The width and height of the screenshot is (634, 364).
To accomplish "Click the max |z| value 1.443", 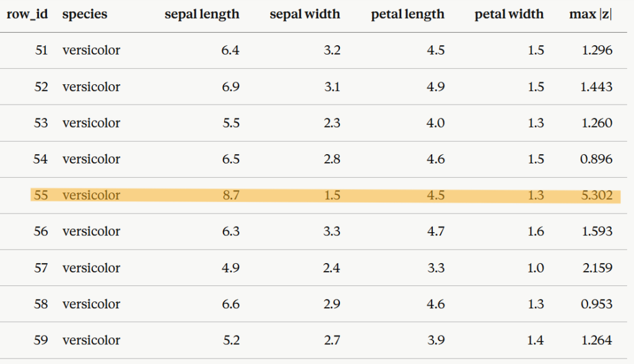I will tap(596, 87).
